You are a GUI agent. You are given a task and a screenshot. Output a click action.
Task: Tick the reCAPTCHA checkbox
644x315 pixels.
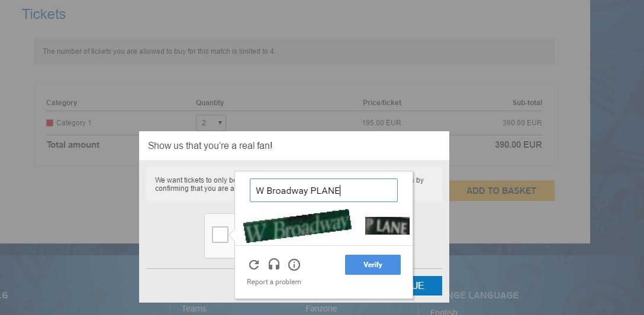(x=220, y=235)
